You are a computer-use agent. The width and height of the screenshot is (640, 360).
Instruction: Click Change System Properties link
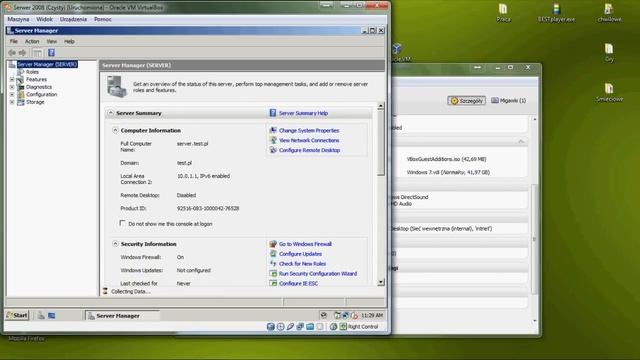pyautogui.click(x=309, y=130)
